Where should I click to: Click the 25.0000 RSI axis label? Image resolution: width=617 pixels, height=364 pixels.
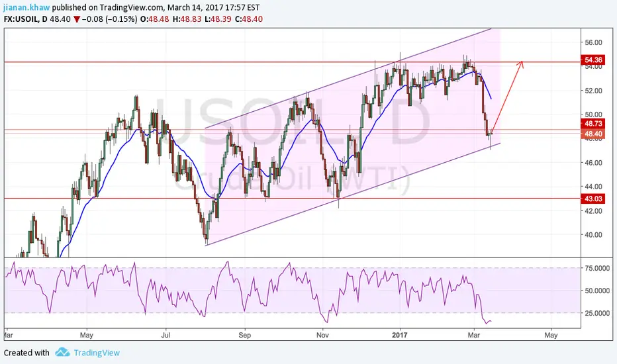point(597,313)
